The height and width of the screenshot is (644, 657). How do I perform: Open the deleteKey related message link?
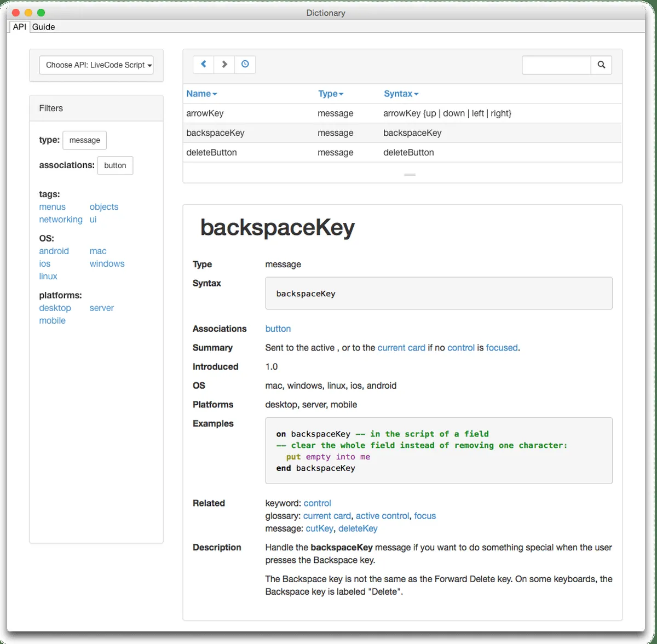tap(358, 528)
